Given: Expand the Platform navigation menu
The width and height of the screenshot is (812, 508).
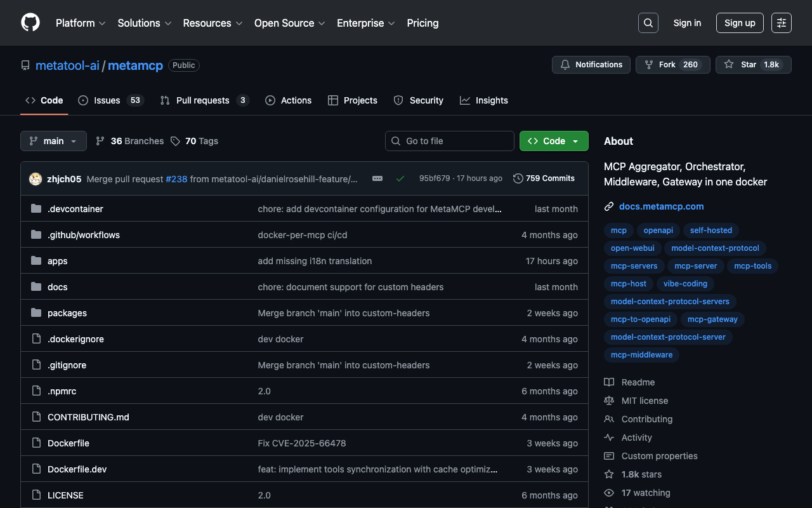Looking at the screenshot, I should (x=80, y=23).
